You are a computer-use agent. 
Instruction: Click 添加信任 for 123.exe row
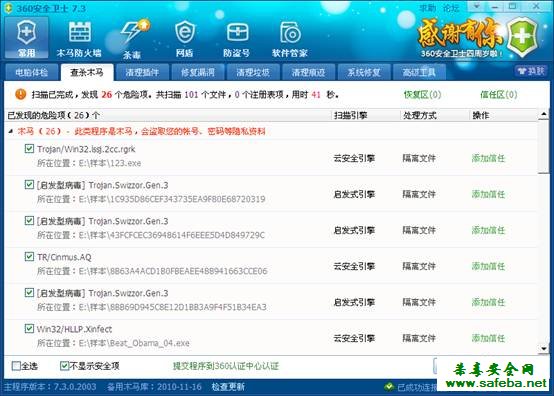pos(488,158)
